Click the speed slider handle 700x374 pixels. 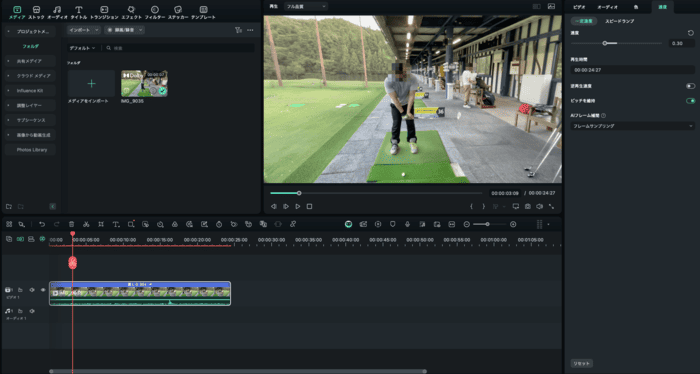[605, 43]
